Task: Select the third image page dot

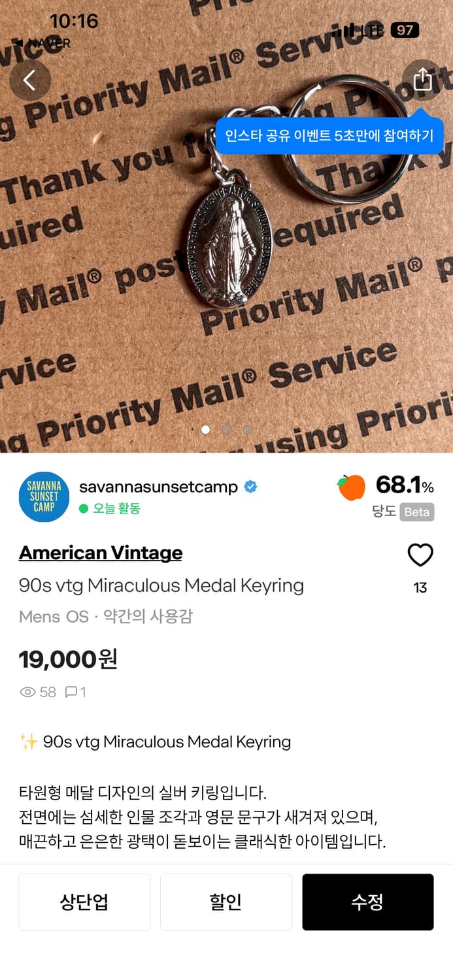Action: click(247, 429)
